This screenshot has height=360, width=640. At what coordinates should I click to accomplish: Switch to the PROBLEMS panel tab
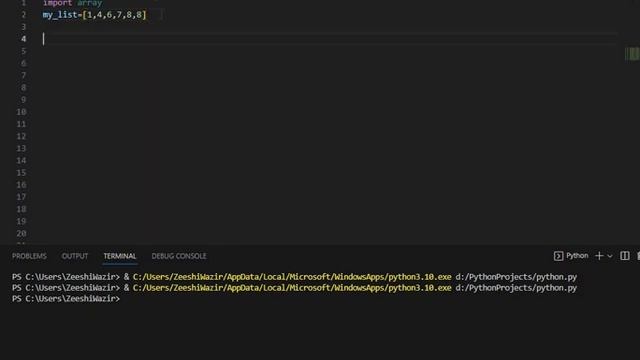point(29,256)
